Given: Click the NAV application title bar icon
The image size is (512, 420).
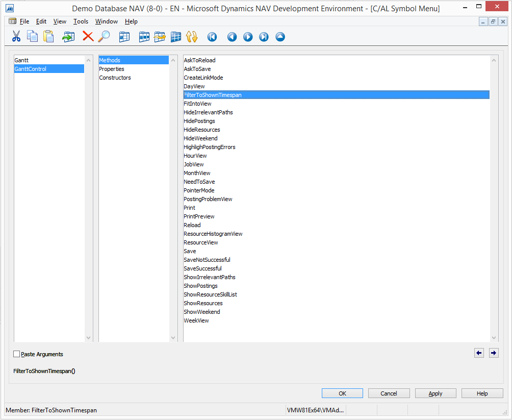Looking at the screenshot, I should pyautogui.click(x=10, y=9).
